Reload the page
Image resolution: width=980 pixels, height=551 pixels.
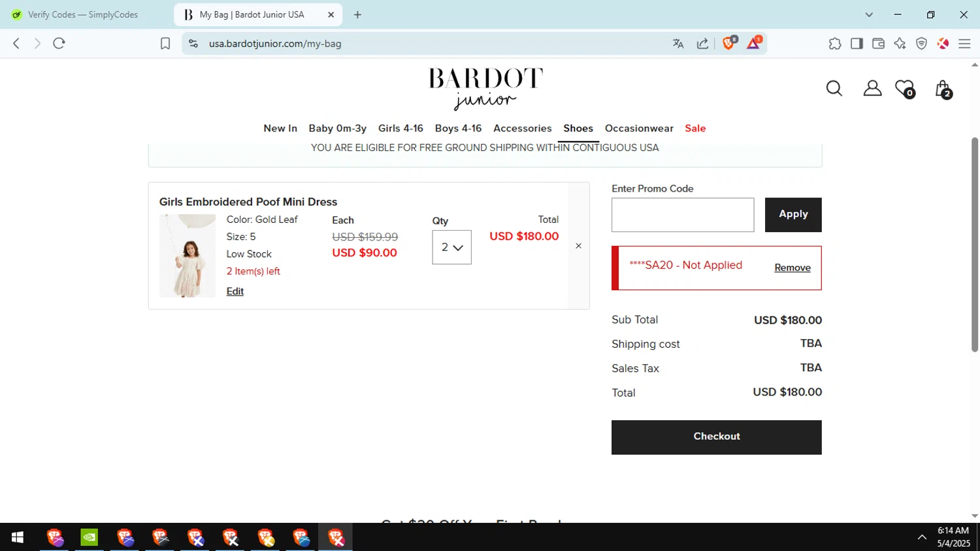pos(59,43)
